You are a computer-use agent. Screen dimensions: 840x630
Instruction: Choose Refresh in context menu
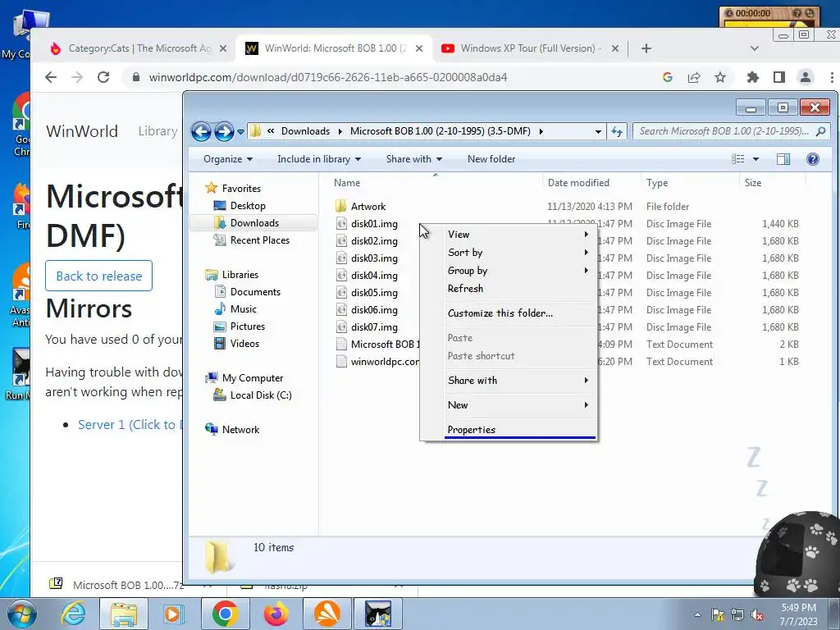tap(518, 288)
